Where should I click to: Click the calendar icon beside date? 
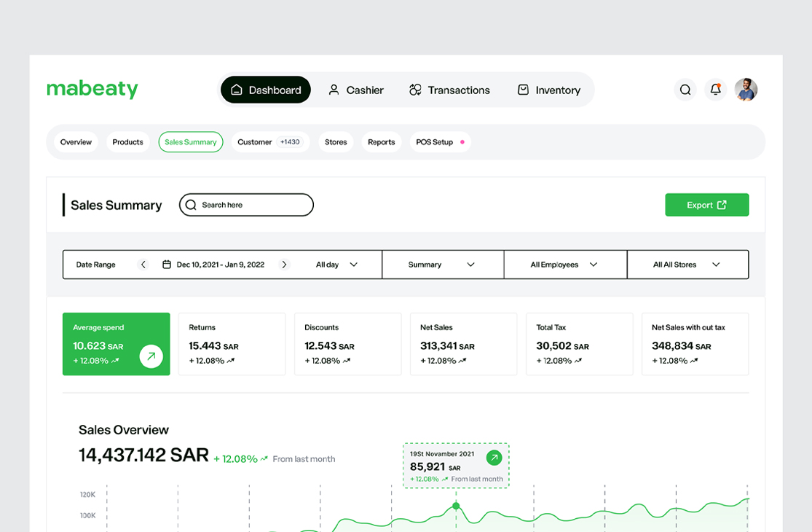167,265
